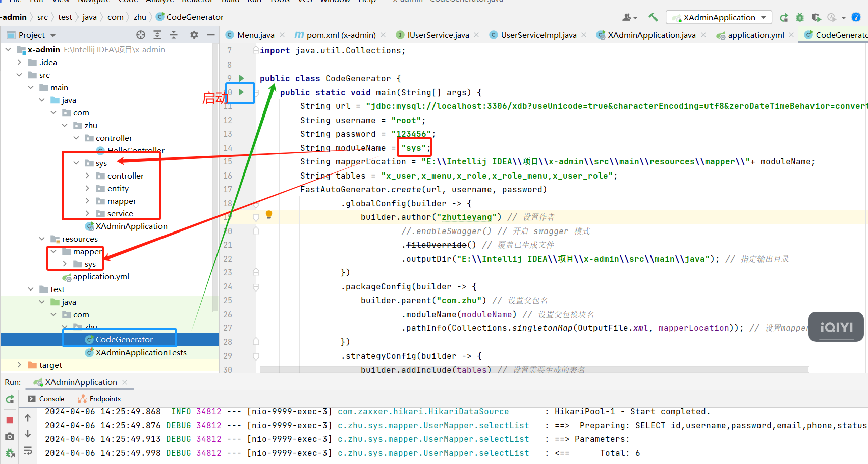Collapse the main folder under src
868x464 pixels.
tap(31, 87)
